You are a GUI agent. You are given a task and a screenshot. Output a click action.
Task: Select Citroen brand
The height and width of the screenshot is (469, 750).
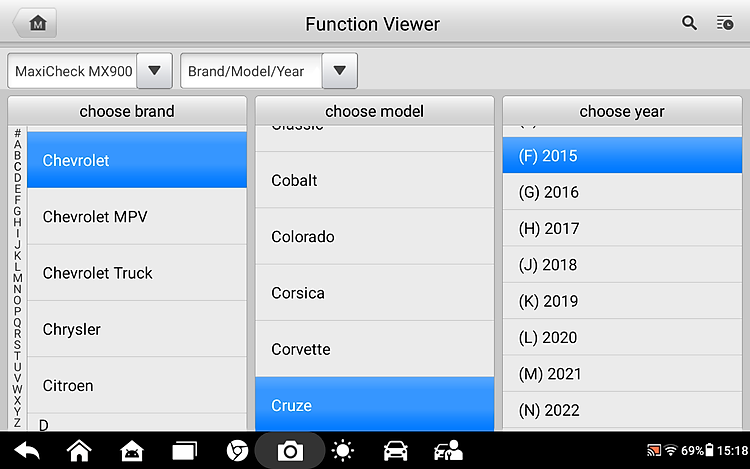coord(137,385)
